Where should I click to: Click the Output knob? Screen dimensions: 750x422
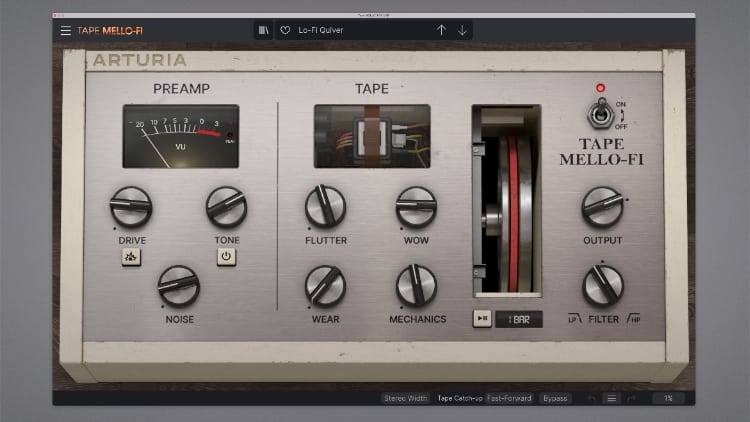pos(602,207)
